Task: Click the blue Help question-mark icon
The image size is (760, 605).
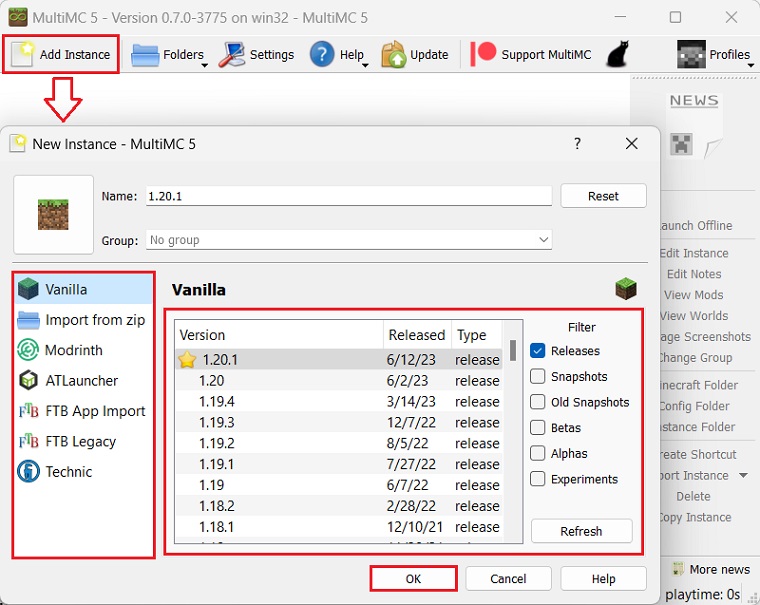Action: tap(322, 54)
